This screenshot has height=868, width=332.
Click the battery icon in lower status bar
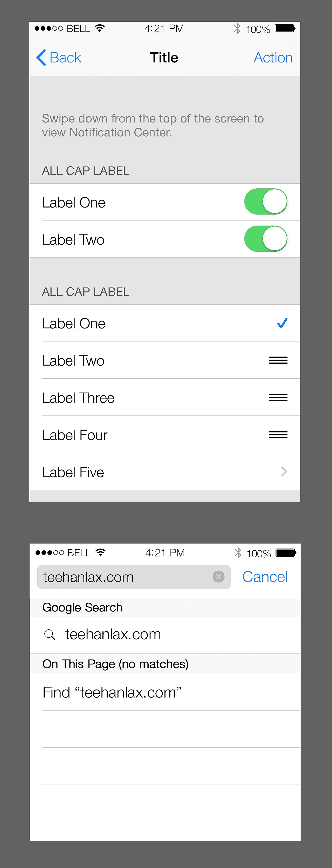point(285,553)
